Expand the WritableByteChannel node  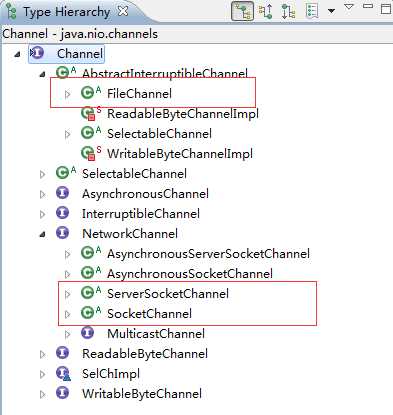(42, 394)
